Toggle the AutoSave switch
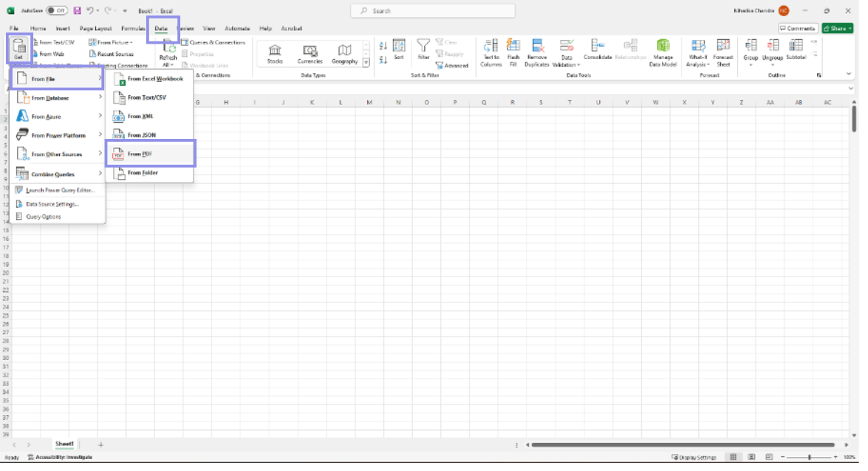Screen dimensions: 868x471 pyautogui.click(x=57, y=10)
